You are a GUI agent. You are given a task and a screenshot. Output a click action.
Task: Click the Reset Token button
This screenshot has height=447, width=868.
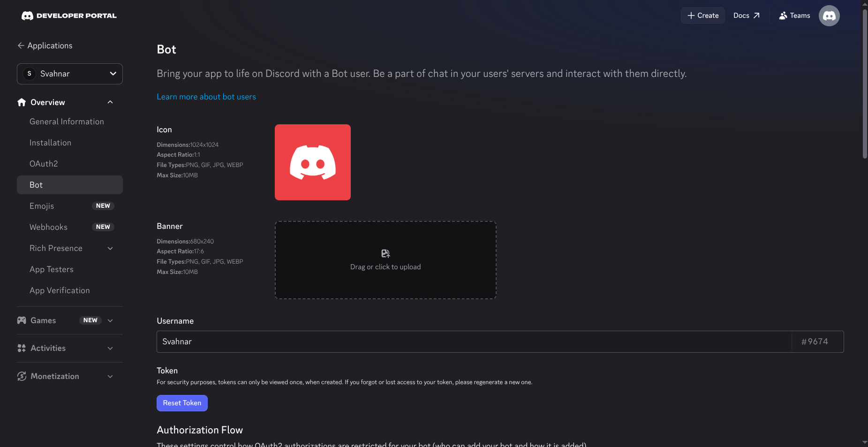(x=182, y=403)
